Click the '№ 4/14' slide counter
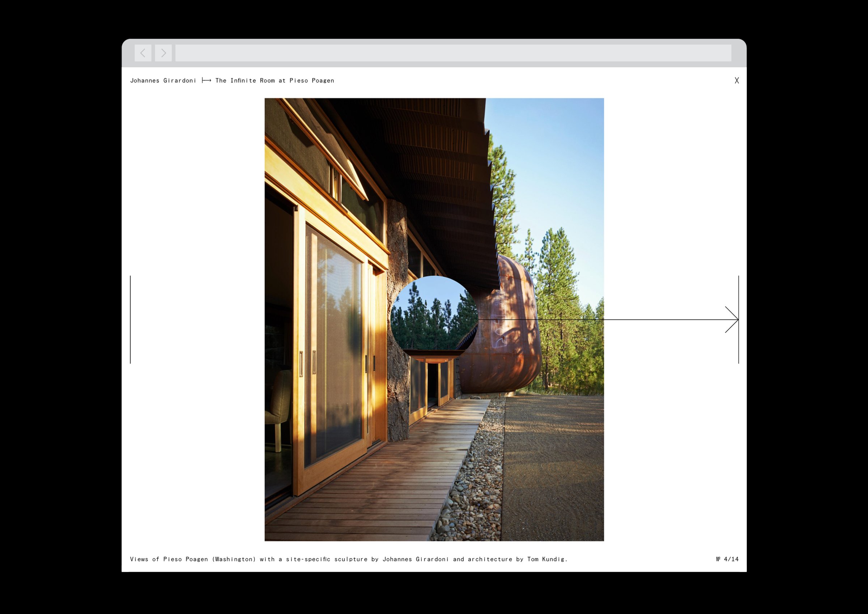This screenshot has width=868, height=614. pos(727,559)
